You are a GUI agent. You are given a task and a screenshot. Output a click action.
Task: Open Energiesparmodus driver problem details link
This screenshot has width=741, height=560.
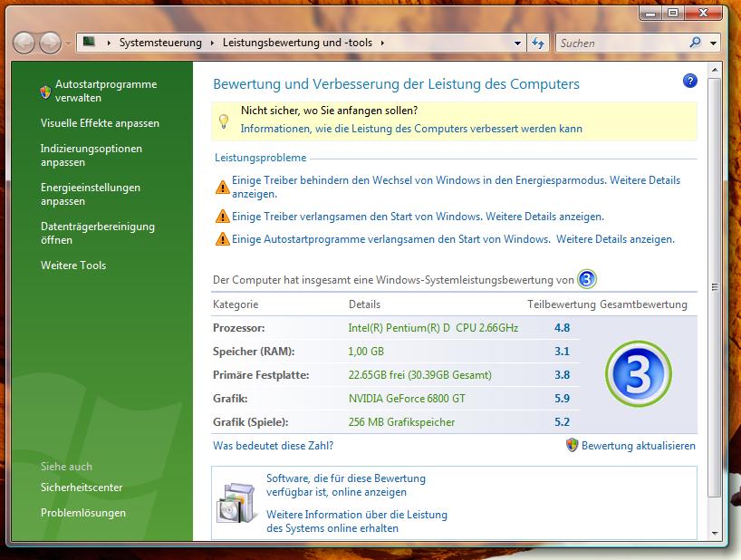tap(456, 187)
